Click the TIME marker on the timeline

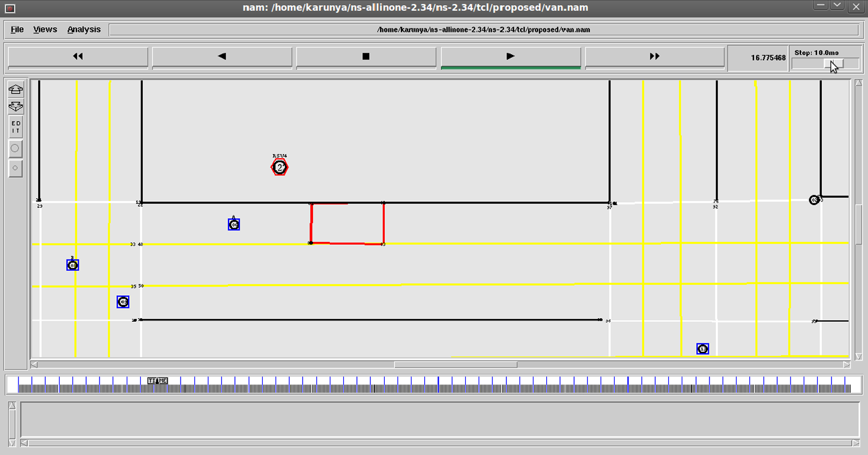tap(157, 380)
